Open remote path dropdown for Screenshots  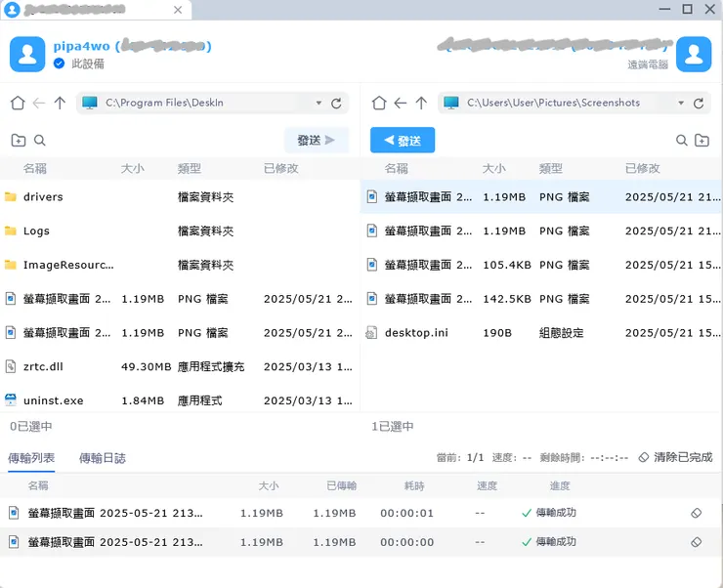pyautogui.click(x=681, y=103)
